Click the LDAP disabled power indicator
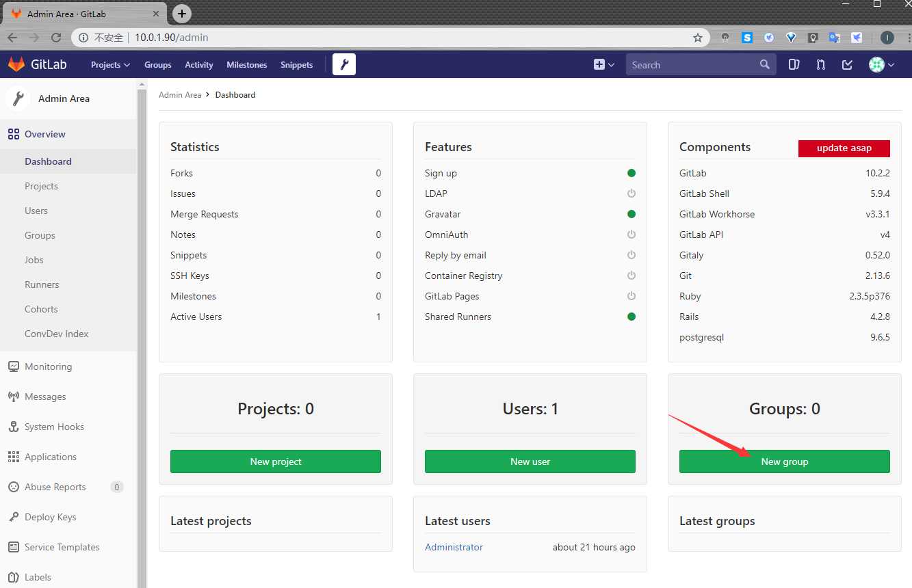The height and width of the screenshot is (588, 912). 631,193
